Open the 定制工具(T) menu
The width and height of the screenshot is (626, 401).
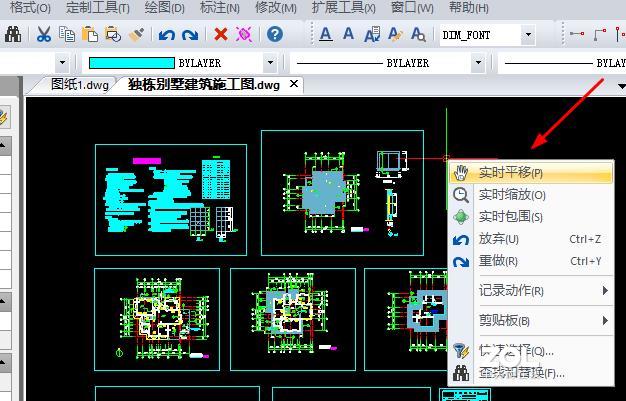click(97, 7)
